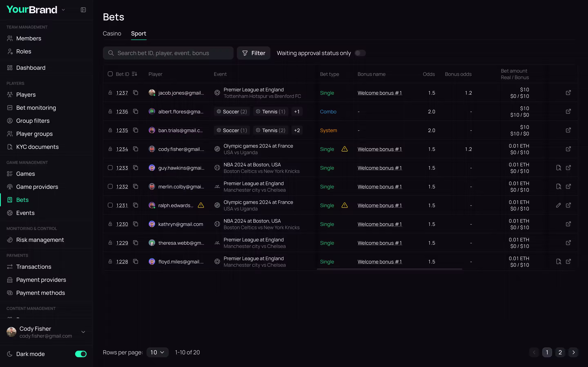
Task: Open document review icon for bet 1228
Action: pos(558,261)
